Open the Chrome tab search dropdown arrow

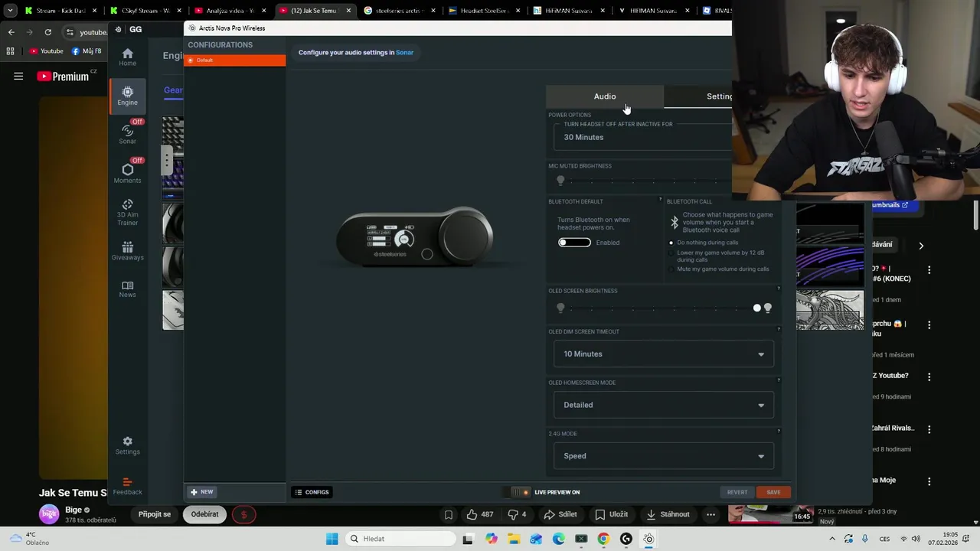(10, 11)
